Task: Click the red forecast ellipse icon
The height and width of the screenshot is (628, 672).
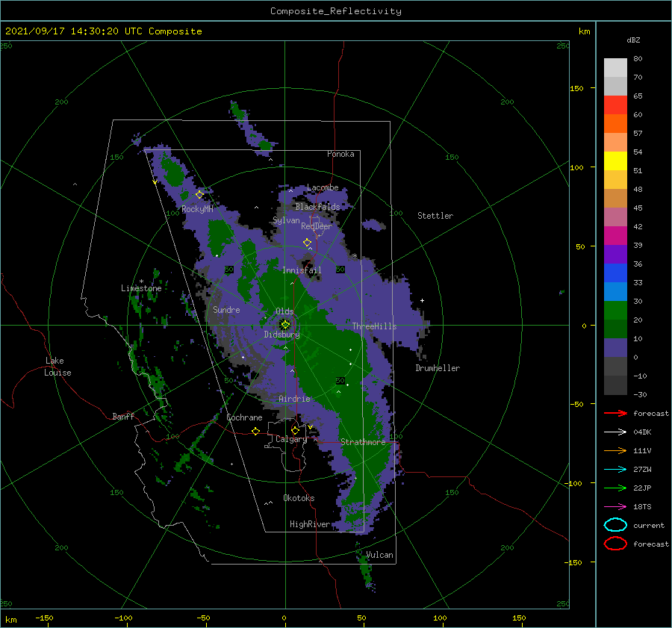Action: (x=615, y=544)
